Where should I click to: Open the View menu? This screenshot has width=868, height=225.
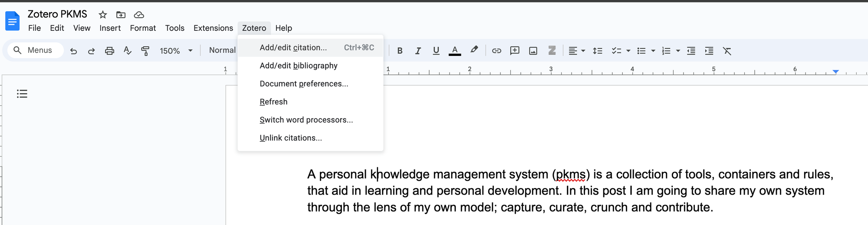[82, 28]
